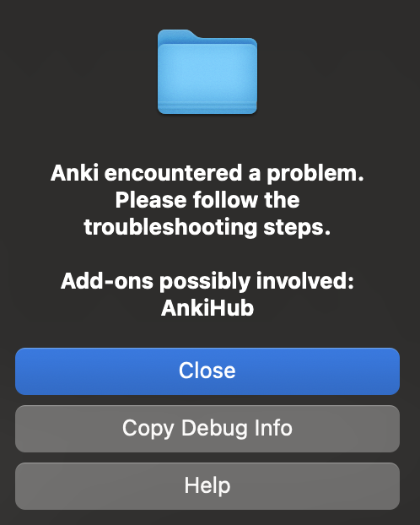Click 'Add-ons possibly involved:' label
The image size is (420, 525).
click(x=207, y=281)
